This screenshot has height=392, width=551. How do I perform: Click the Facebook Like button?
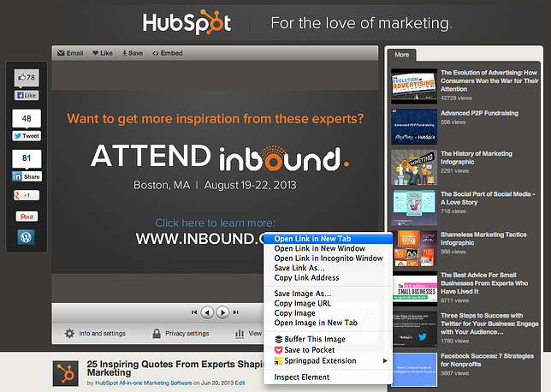26,96
